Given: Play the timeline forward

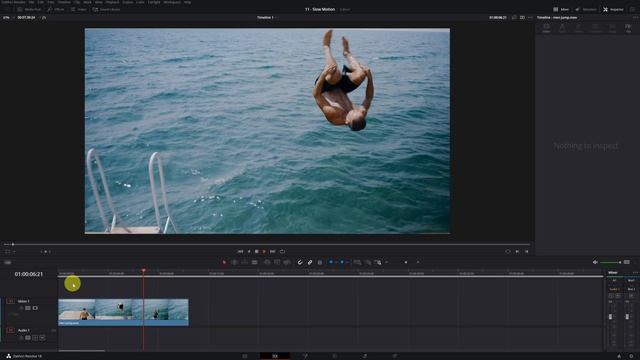Looking at the screenshot, I should 264,251.
